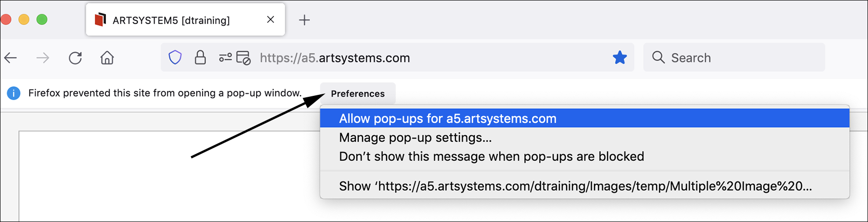
Task: Click the forward navigation arrow
Action: coord(43,58)
